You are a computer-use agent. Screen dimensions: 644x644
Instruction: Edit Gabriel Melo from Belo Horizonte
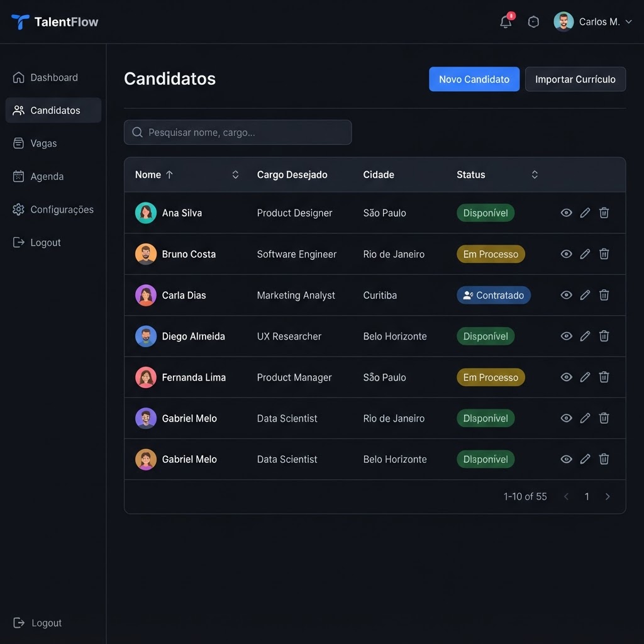coord(585,459)
